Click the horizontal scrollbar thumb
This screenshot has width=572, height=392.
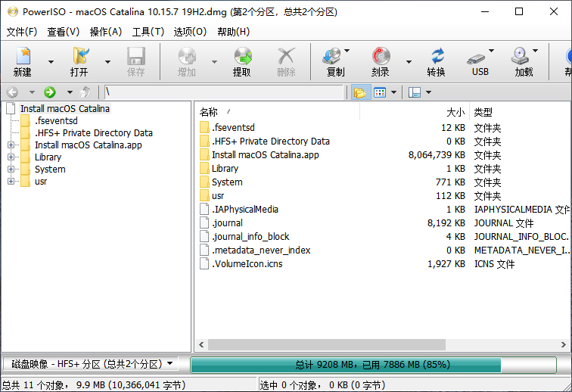click(327, 344)
